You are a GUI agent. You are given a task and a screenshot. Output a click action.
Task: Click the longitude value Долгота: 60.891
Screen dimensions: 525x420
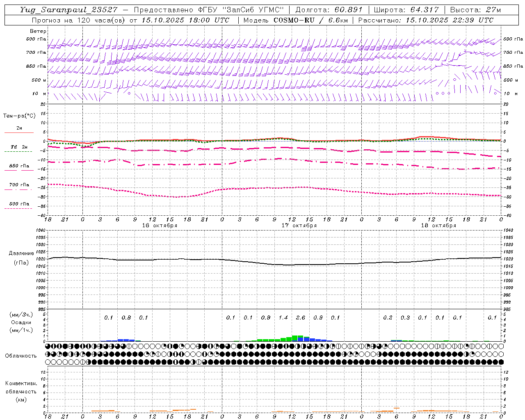pyautogui.click(x=329, y=10)
